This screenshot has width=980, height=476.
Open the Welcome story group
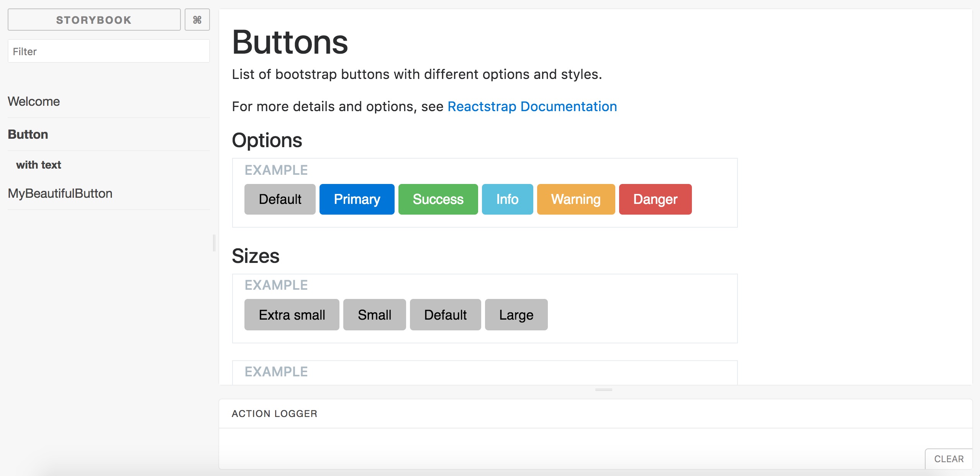[x=34, y=102]
